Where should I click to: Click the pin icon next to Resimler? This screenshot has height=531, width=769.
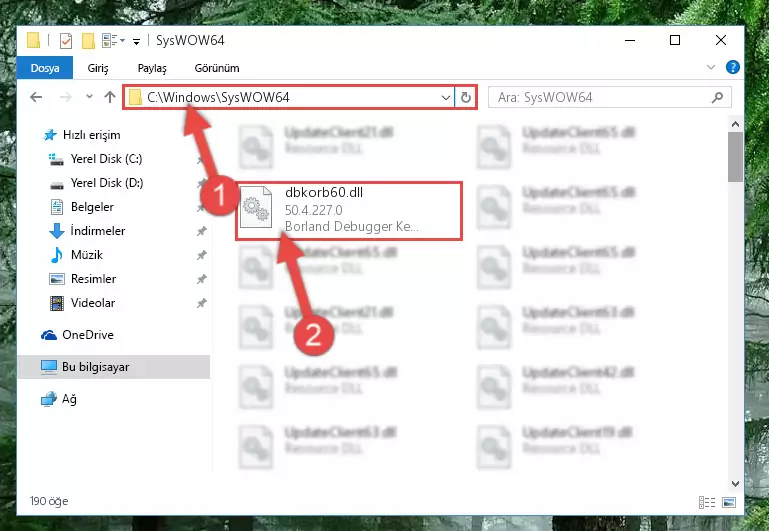click(x=201, y=279)
